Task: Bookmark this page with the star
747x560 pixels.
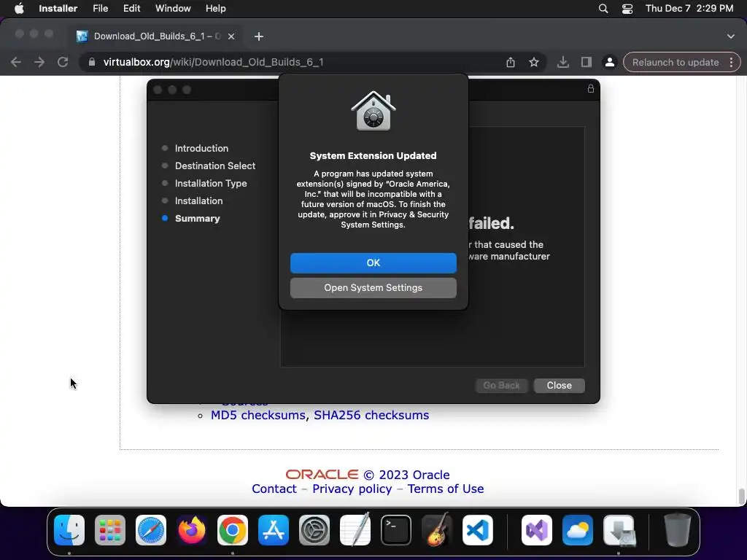Action: coord(533,62)
